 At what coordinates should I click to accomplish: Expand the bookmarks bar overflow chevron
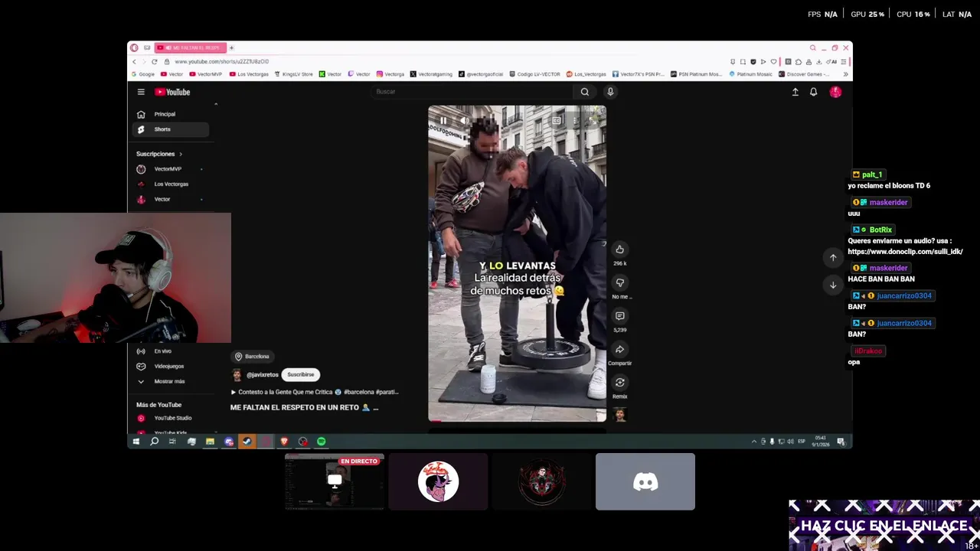845,74
